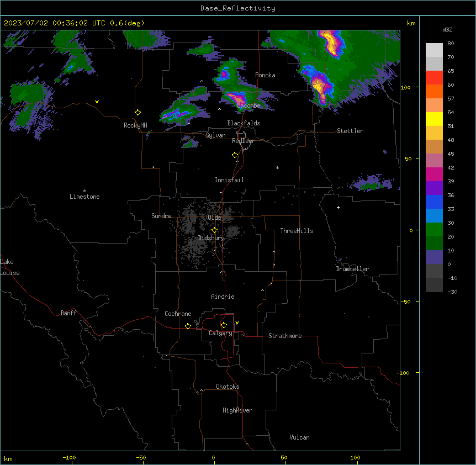The height and width of the screenshot is (465, 476).
Task: Click the Airdrie label
Action: click(x=223, y=297)
